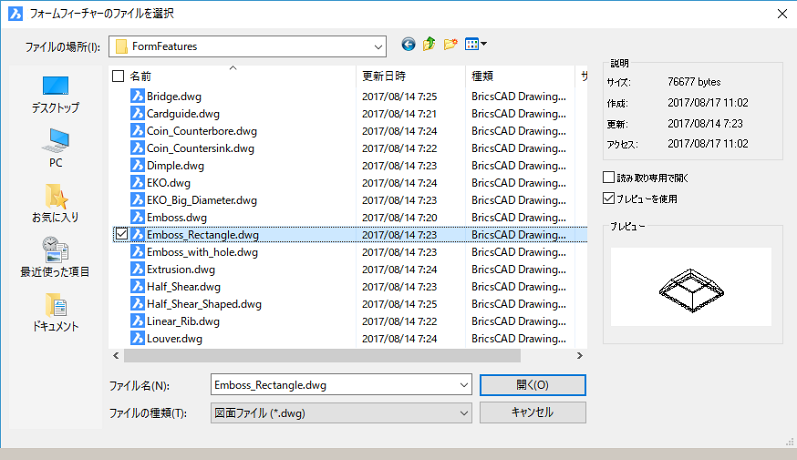The height and width of the screenshot is (460, 797).
Task: Open ドキュメント documents location
Action: coord(55,311)
